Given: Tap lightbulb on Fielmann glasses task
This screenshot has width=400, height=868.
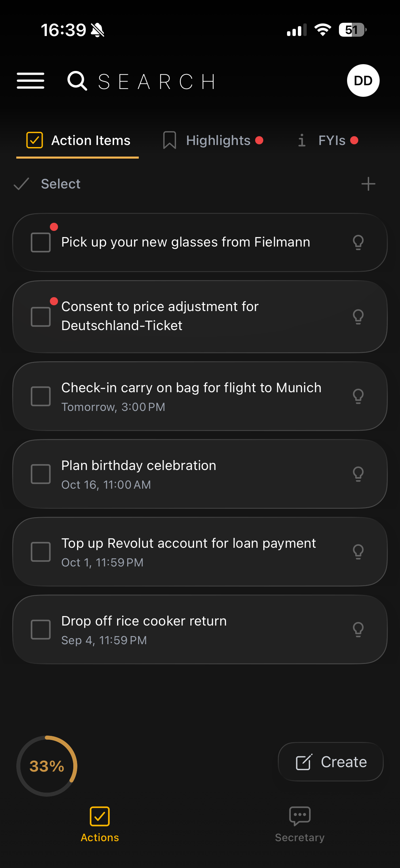Looking at the screenshot, I should pyautogui.click(x=358, y=242).
